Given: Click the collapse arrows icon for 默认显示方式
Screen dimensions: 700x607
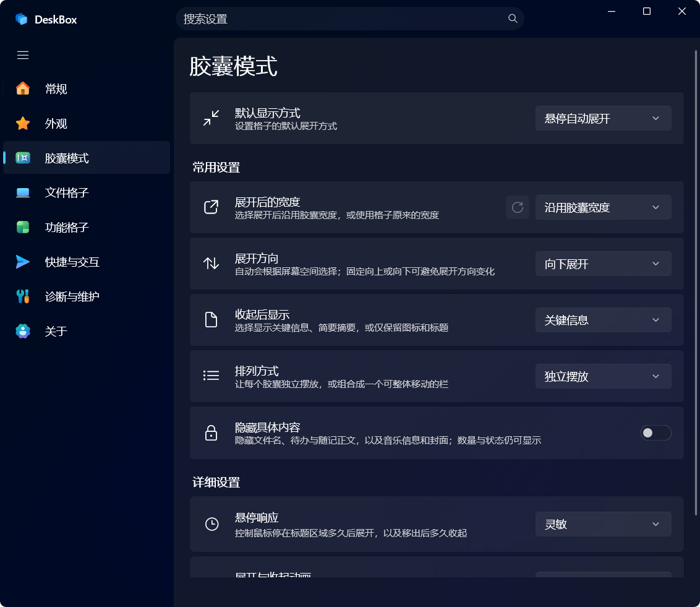Looking at the screenshot, I should (211, 118).
